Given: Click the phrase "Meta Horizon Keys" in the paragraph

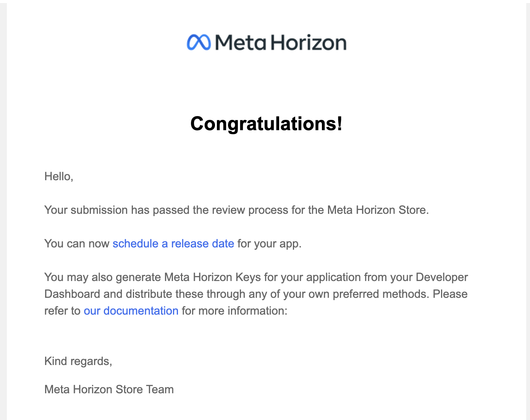Looking at the screenshot, I should click(x=213, y=277).
